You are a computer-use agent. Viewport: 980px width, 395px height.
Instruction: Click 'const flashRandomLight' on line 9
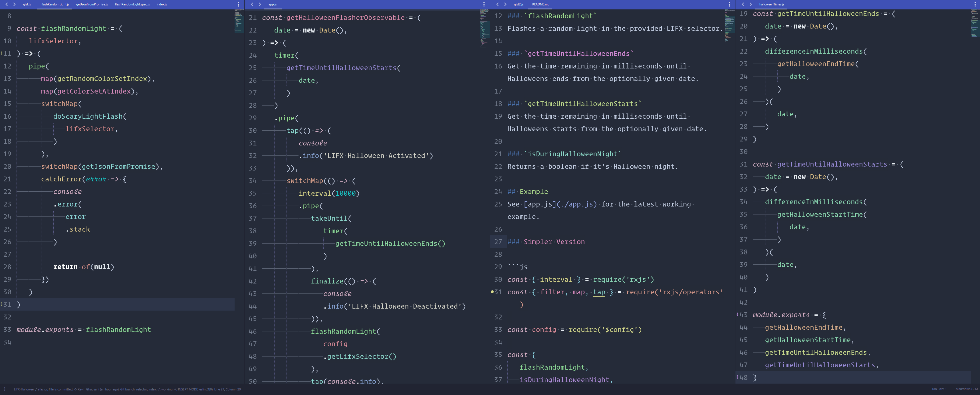[61, 29]
